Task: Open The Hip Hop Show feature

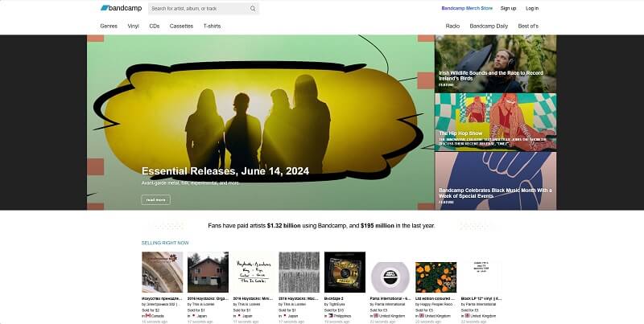Action: click(496, 122)
